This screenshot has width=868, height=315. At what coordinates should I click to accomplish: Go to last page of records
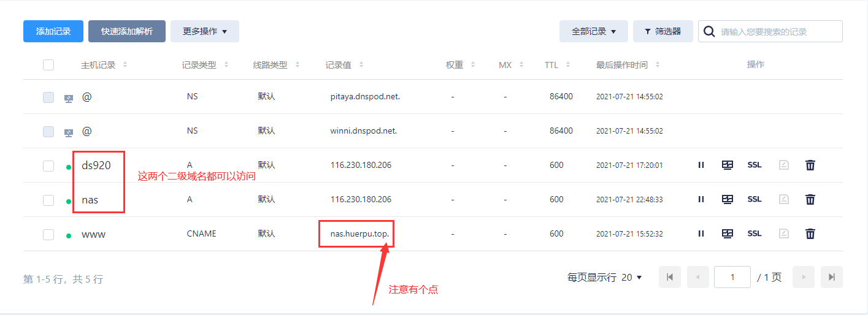point(831,277)
